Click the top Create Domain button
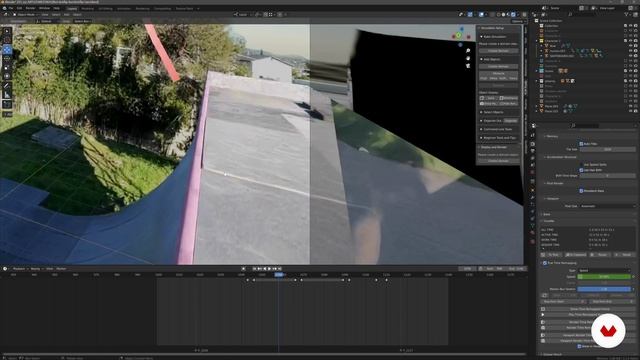The image size is (640, 360). click(498, 51)
